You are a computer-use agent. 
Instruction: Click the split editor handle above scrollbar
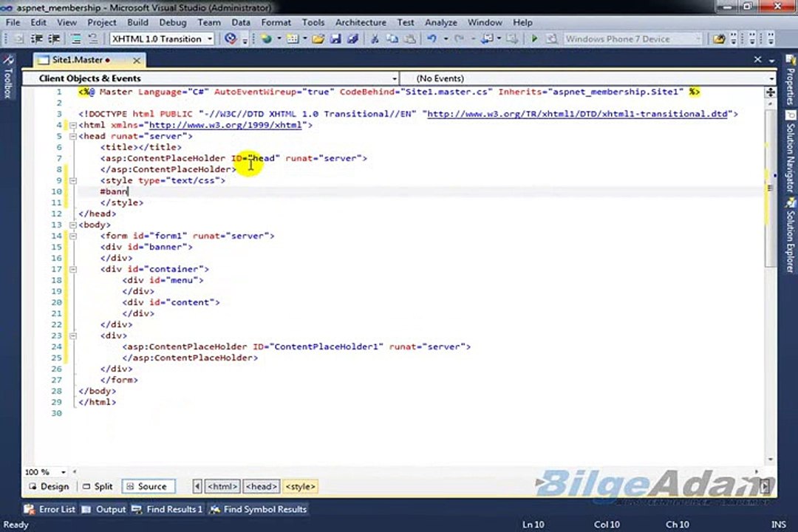pyautogui.click(x=771, y=92)
